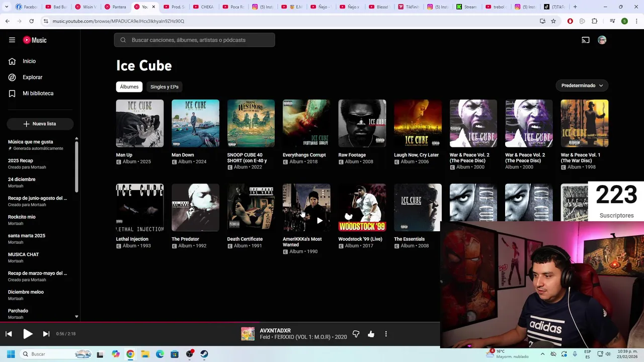Image resolution: width=644 pixels, height=362 pixels.
Task: Go back in browser
Action: [7, 21]
